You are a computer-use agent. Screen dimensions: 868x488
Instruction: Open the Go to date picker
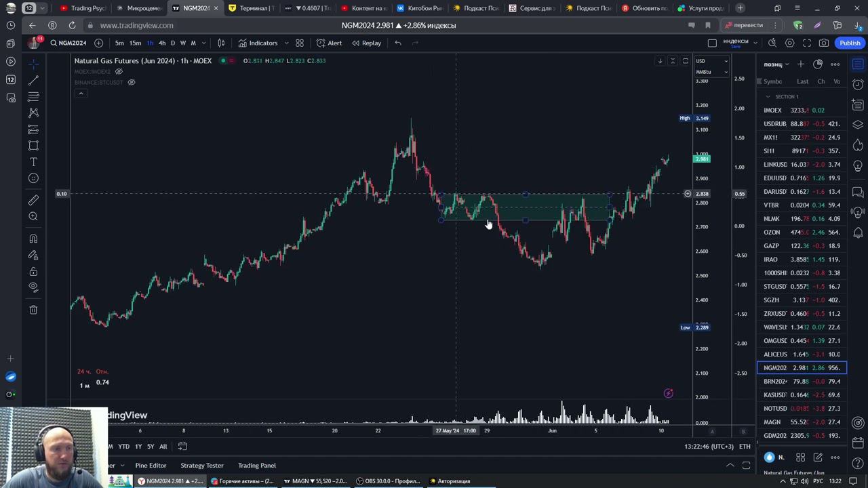pos(182,446)
